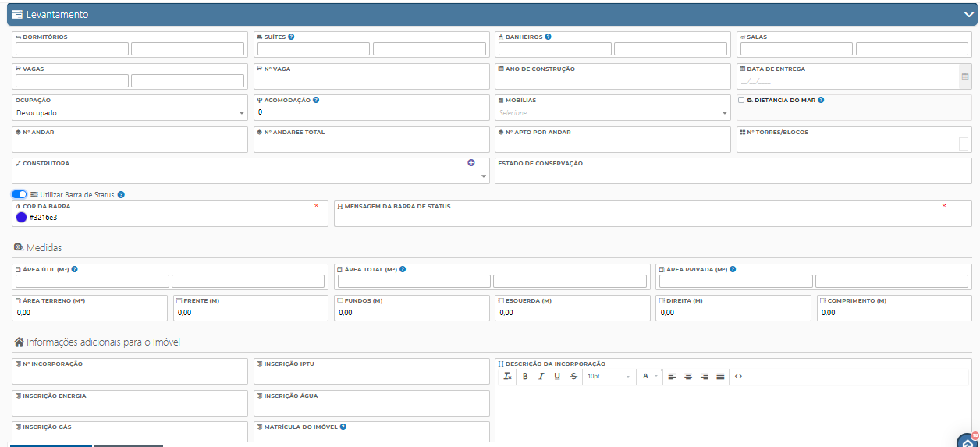Screen dimensions: 980x447
Task: Click the add Construtora plus icon
Action: pyautogui.click(x=471, y=163)
